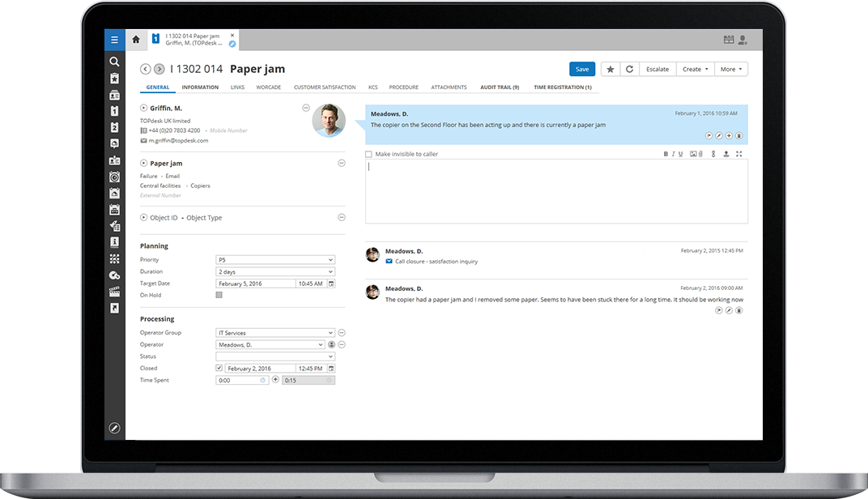This screenshot has height=499, width=868.
Task: Go to the next call with right arrow
Action: coord(159,69)
